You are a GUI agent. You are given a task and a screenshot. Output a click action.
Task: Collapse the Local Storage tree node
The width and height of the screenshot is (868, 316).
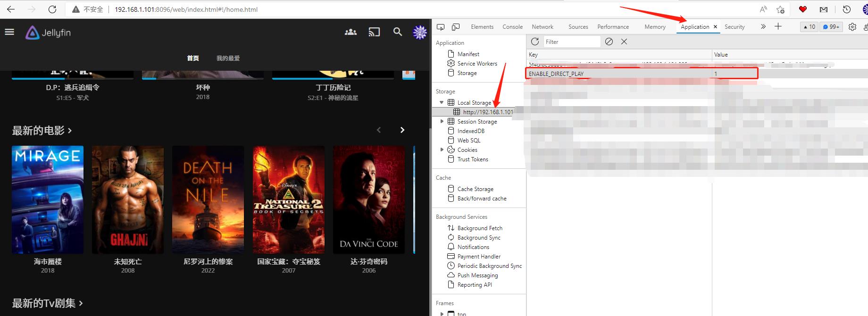[x=442, y=102]
